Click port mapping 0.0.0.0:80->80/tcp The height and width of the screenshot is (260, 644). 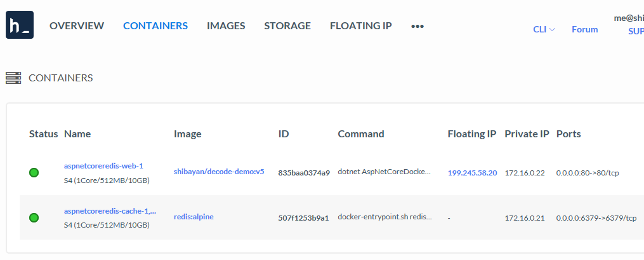588,173
